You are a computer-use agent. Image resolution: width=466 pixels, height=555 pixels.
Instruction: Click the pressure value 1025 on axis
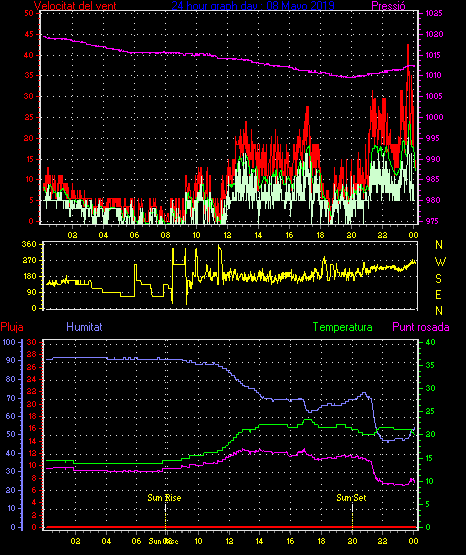point(434,13)
